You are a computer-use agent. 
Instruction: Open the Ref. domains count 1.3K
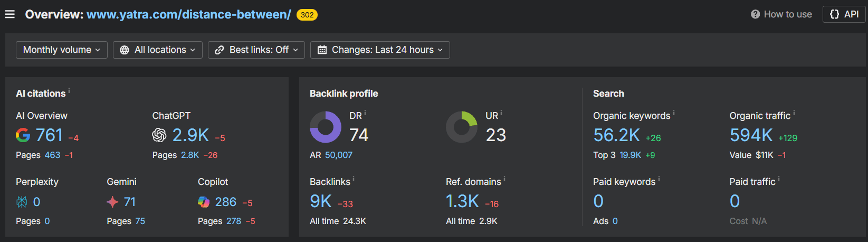click(x=462, y=201)
